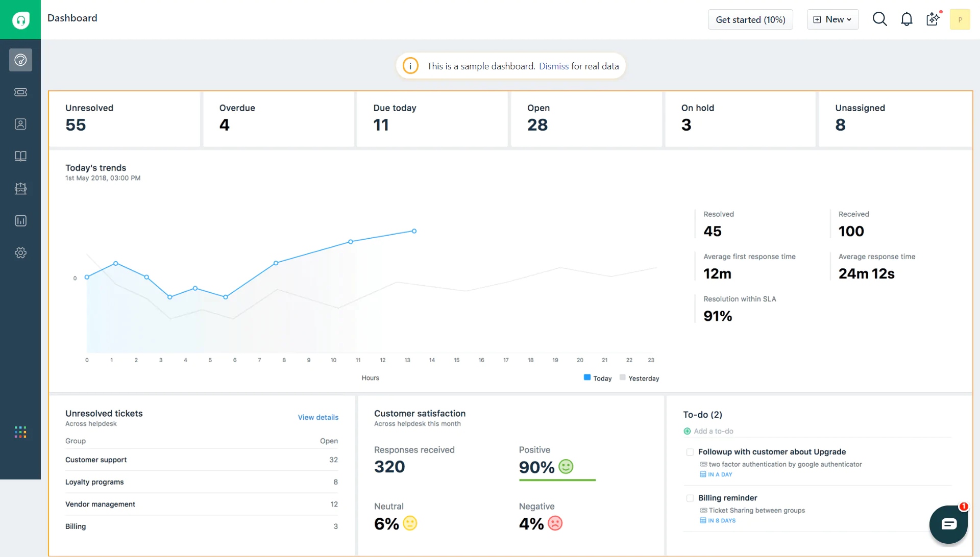
Task: Open the Contacts icon in sidebar
Action: [20, 124]
